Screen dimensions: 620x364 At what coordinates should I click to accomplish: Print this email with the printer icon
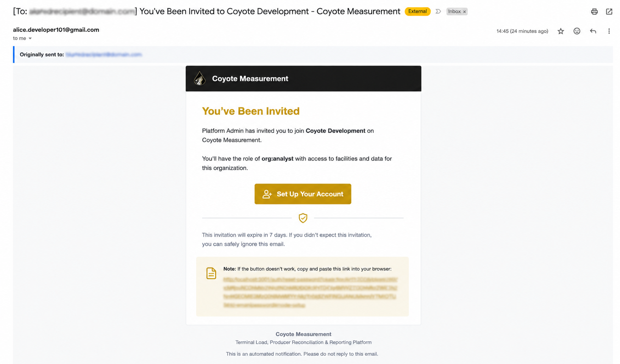point(594,12)
